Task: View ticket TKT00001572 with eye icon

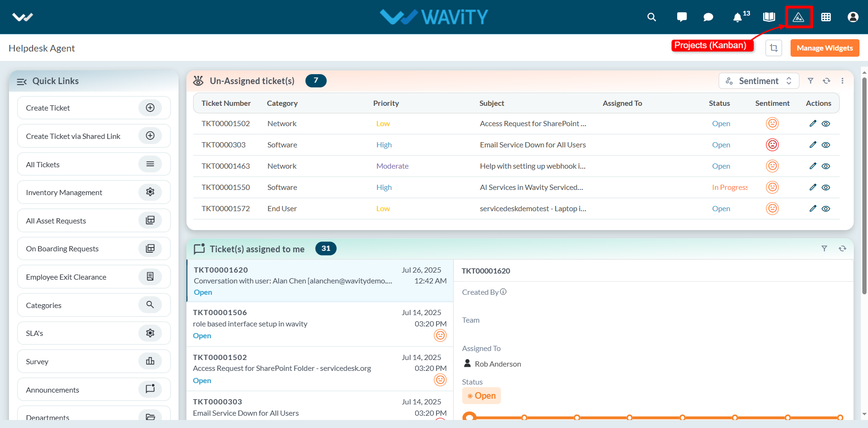Action: [x=826, y=209]
